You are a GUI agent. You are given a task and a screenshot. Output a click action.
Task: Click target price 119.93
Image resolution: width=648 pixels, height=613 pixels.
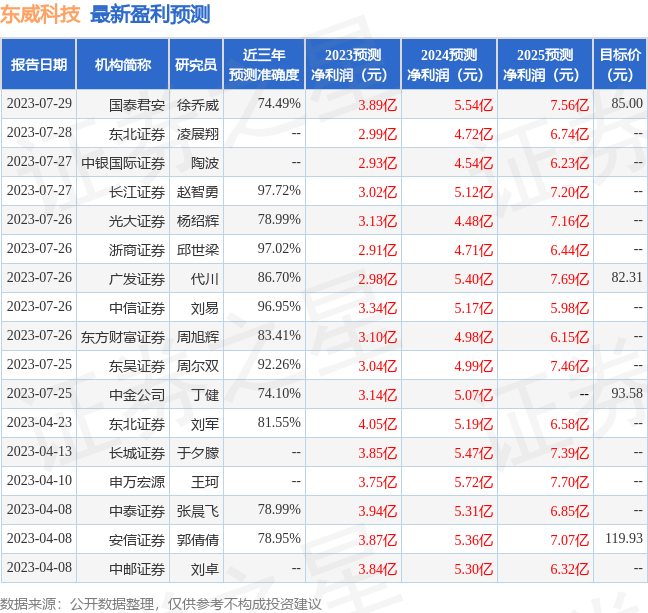624,539
